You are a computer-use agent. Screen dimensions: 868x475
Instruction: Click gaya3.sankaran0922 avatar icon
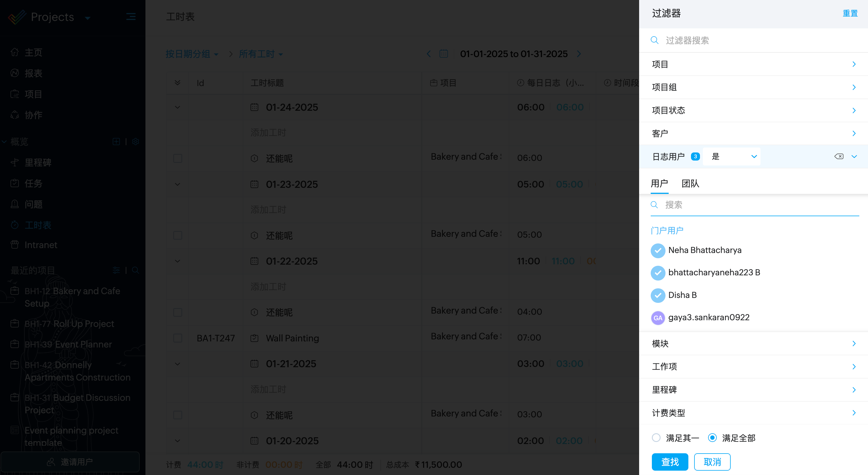point(658,318)
